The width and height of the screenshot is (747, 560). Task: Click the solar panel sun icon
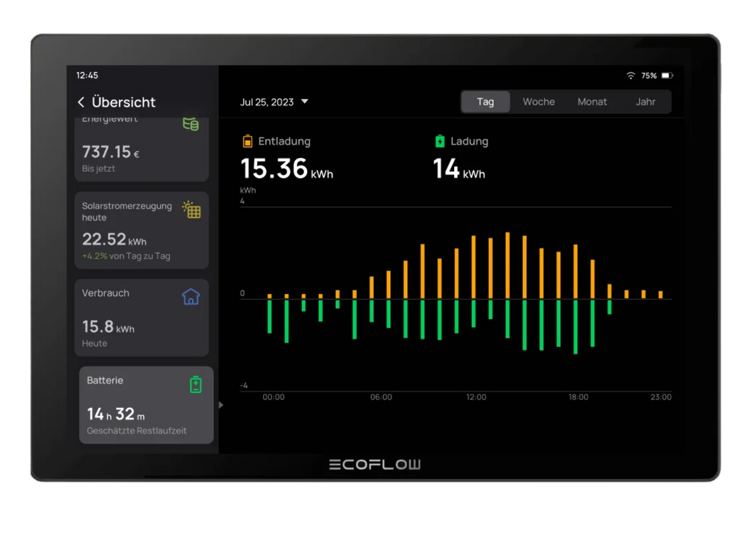[x=192, y=209]
